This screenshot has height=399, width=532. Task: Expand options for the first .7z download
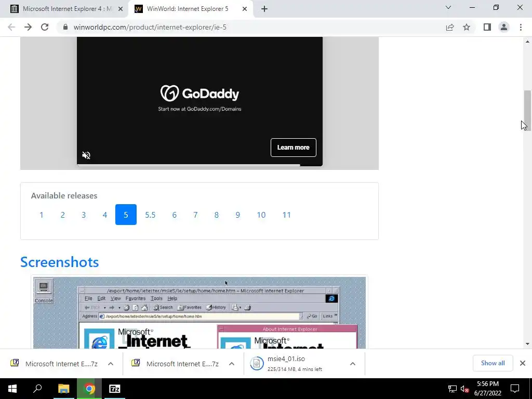pyautogui.click(x=111, y=364)
